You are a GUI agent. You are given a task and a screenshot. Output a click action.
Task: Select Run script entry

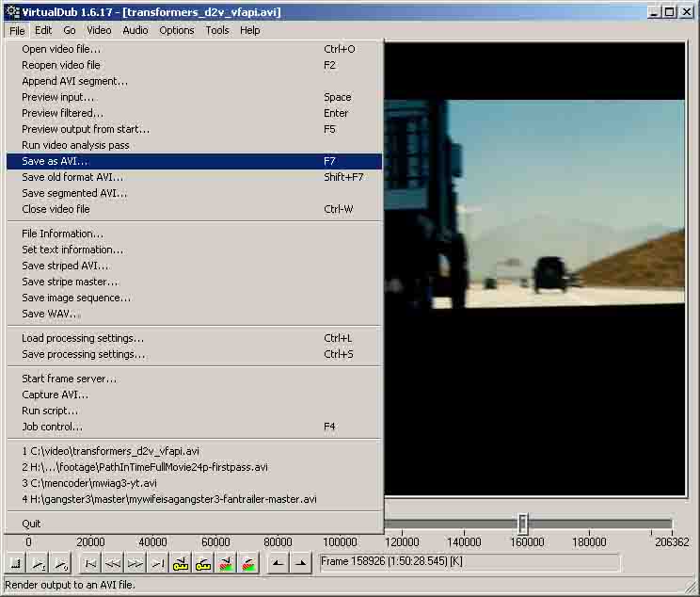click(x=194, y=411)
